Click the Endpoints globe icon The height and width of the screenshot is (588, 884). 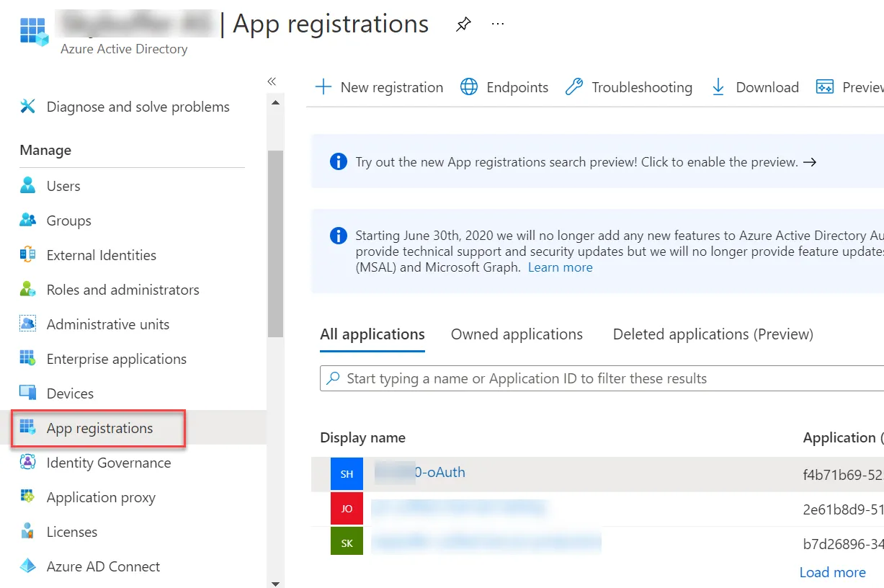tap(469, 87)
